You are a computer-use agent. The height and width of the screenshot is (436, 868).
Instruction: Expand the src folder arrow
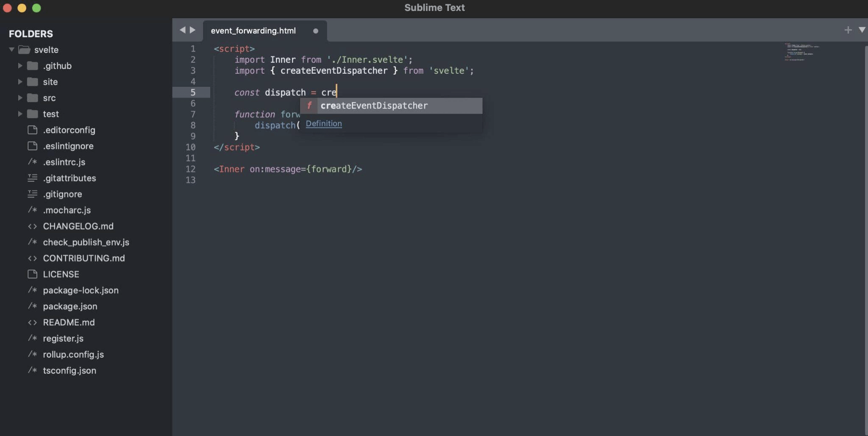tap(19, 98)
